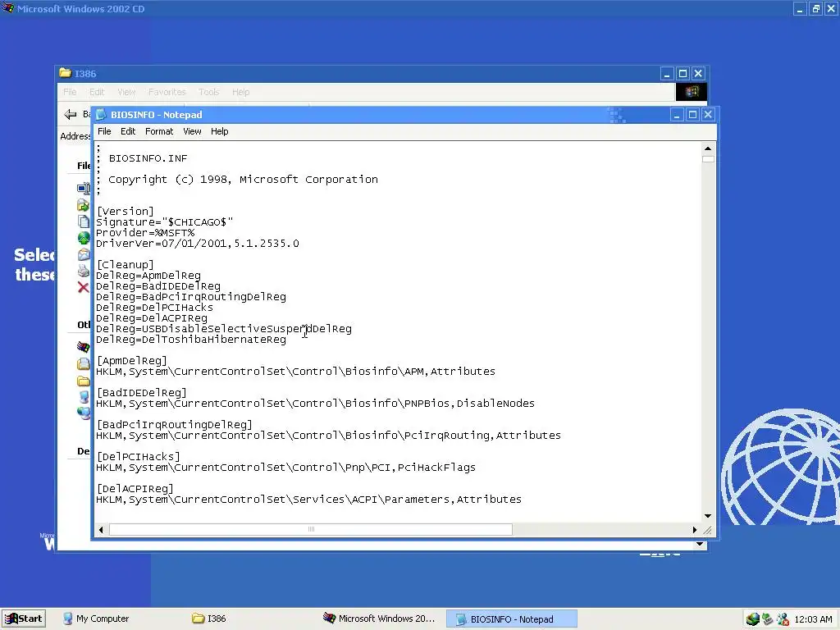
Task: Click Notepad horizontal scrollbar thumb
Action: click(x=311, y=529)
